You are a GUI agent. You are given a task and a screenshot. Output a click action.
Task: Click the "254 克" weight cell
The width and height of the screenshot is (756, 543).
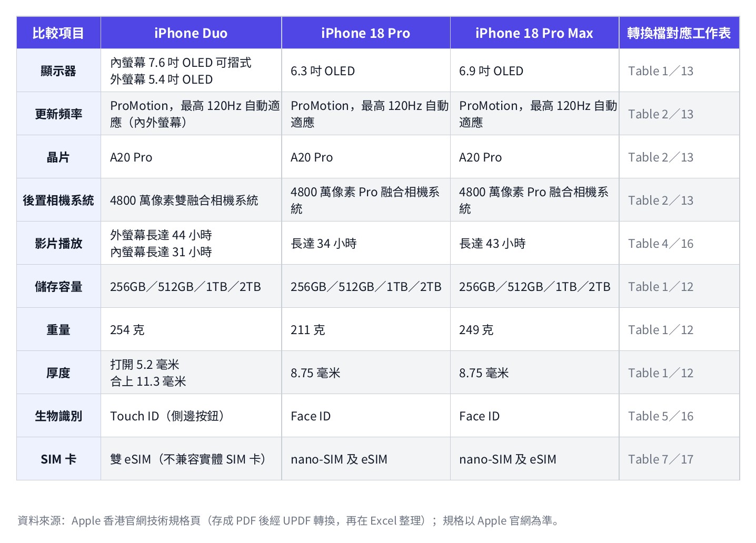click(x=191, y=330)
